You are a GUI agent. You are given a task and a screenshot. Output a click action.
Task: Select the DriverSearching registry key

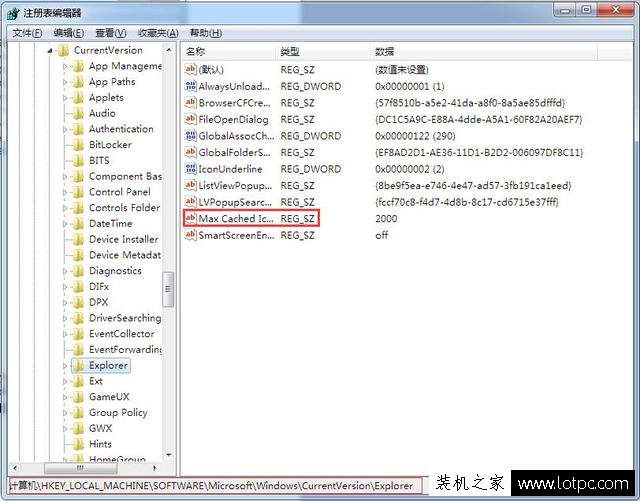coord(125,318)
